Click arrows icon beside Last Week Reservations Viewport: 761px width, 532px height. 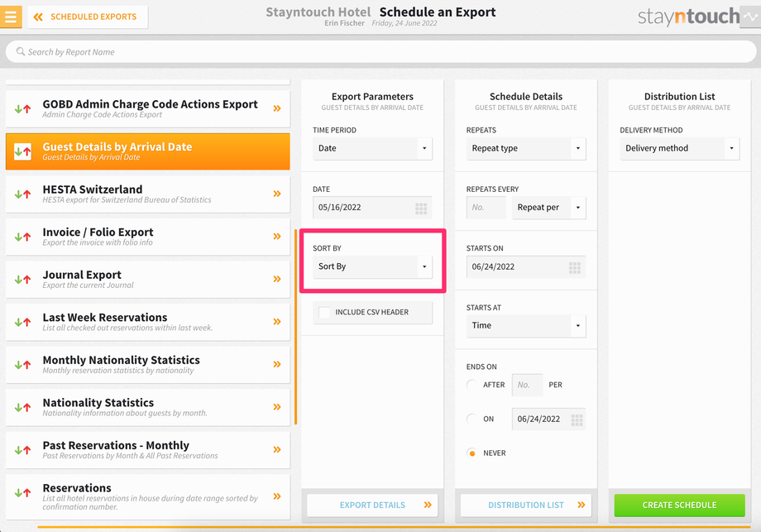click(x=23, y=322)
